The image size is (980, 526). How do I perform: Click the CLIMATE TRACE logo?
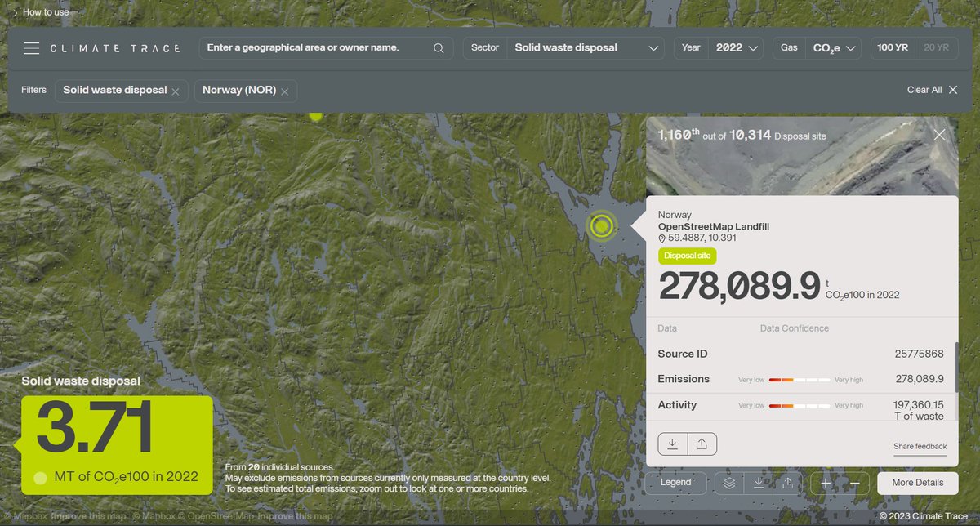pos(115,48)
